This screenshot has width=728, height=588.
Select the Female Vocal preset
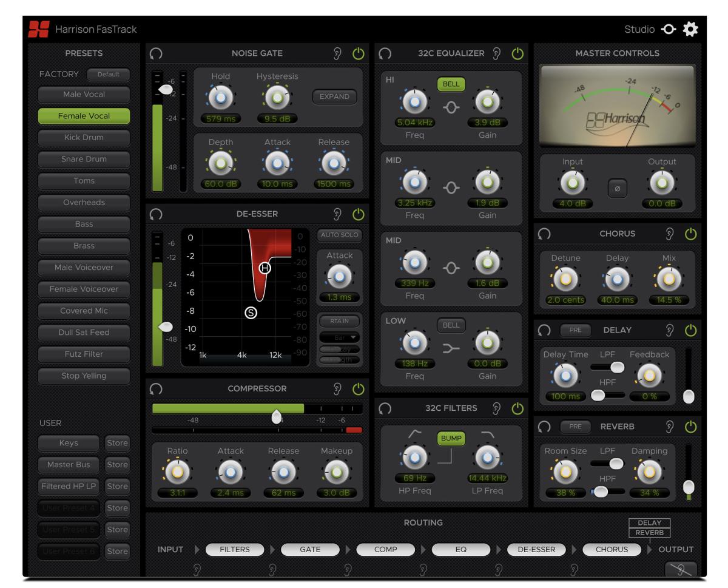(84, 117)
